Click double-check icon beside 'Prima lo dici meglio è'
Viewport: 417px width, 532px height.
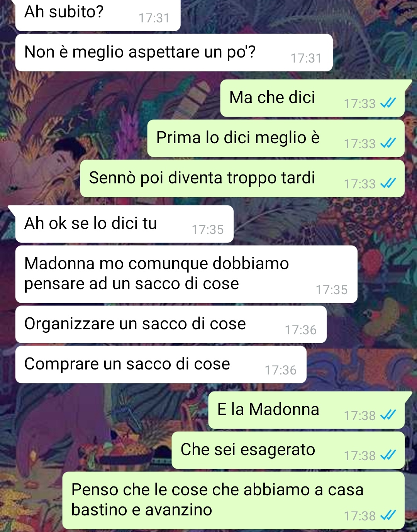pos(388,143)
